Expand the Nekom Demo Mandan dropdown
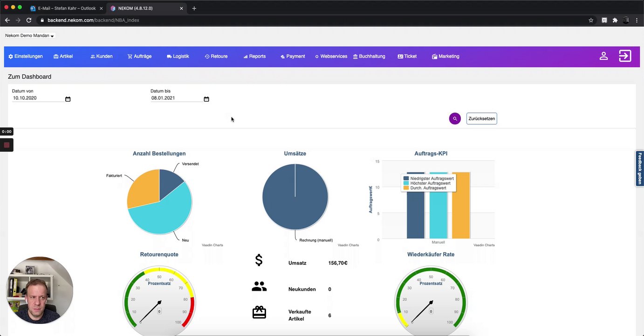Image resolution: width=644 pixels, height=336 pixels. click(x=29, y=35)
